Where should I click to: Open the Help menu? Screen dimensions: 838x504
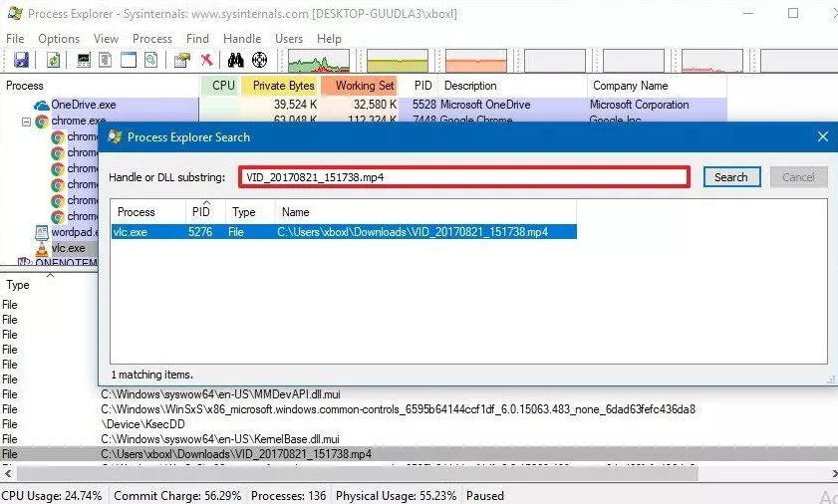[329, 39]
